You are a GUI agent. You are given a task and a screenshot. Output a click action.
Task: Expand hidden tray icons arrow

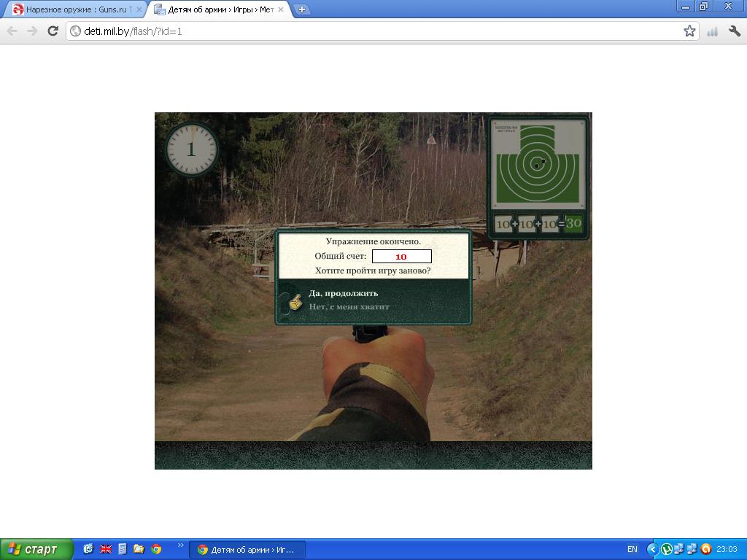(x=652, y=550)
